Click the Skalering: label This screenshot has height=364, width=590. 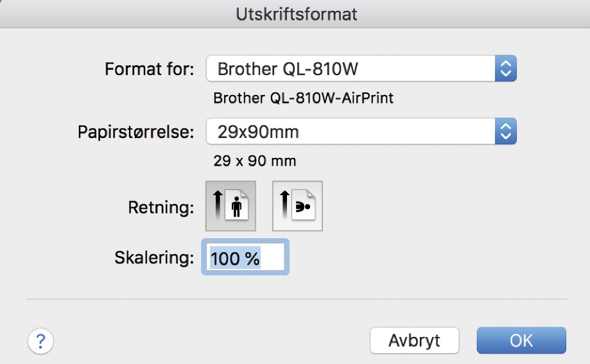[153, 258]
